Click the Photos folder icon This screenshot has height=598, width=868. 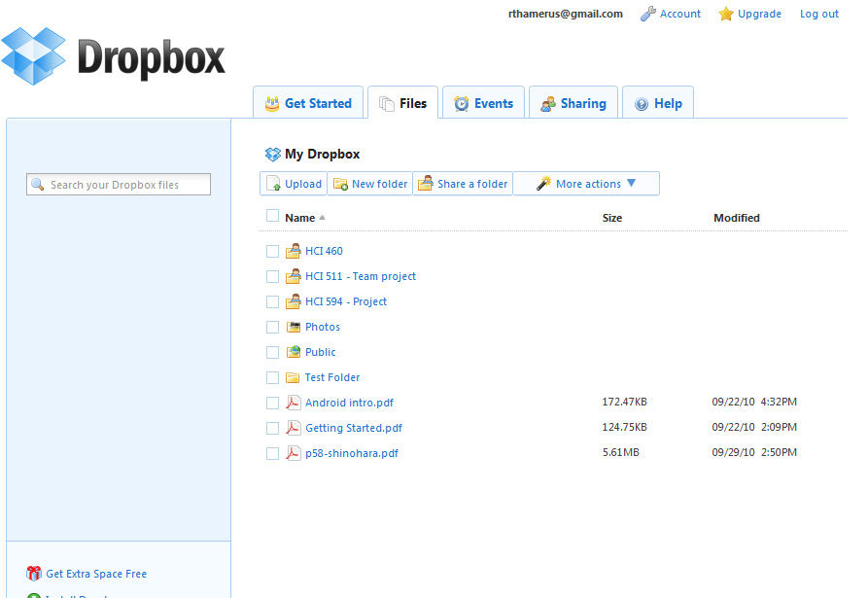[294, 327]
